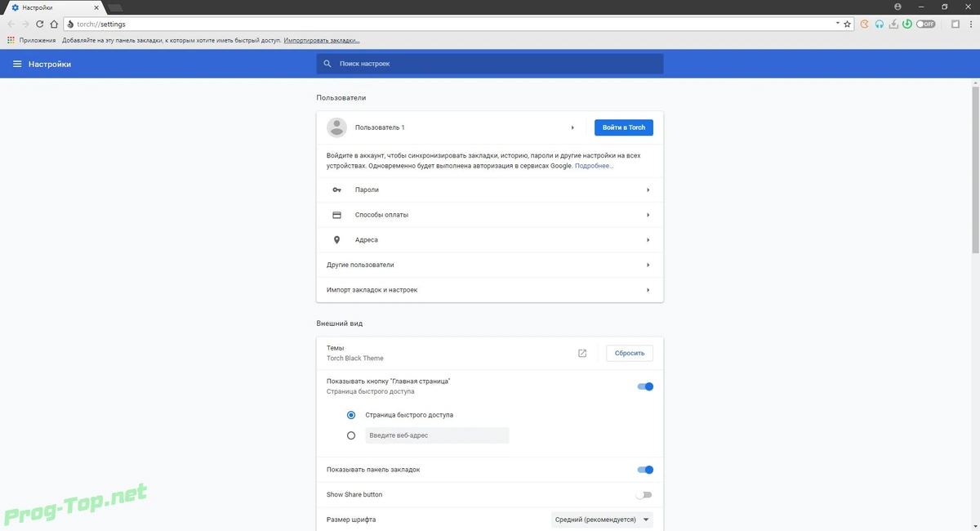Click the Сбросить theme button
980x531 pixels.
(630, 353)
